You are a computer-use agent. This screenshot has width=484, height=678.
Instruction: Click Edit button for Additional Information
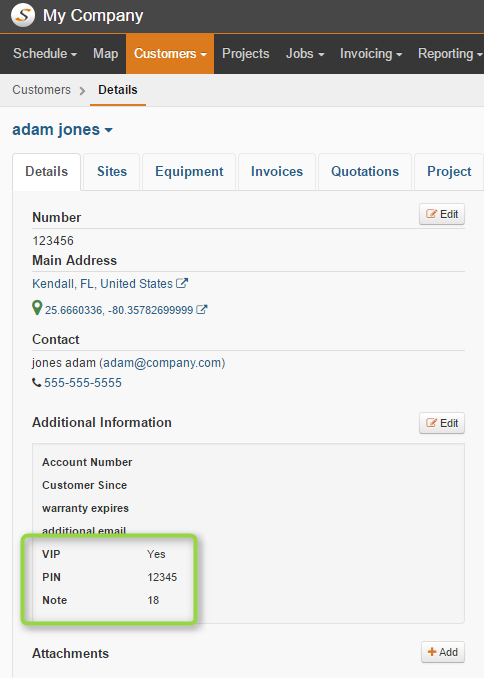[442, 423]
